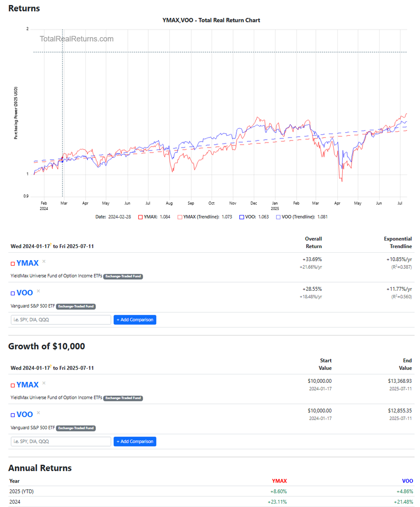Click the ticker input field under Growth of $10,000
420x507 pixels.
tap(61, 442)
